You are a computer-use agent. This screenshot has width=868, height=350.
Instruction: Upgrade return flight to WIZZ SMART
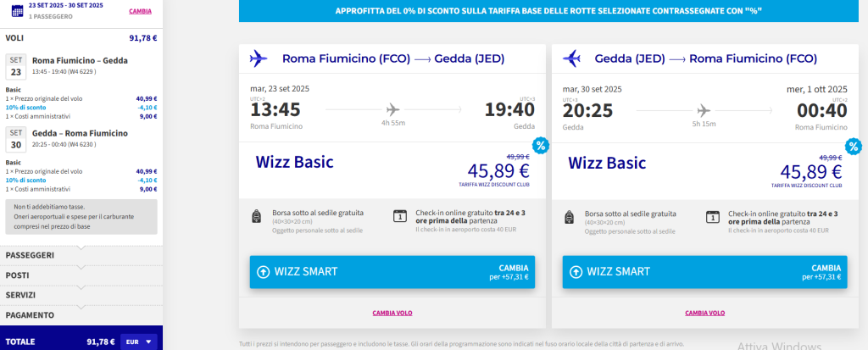point(704,272)
